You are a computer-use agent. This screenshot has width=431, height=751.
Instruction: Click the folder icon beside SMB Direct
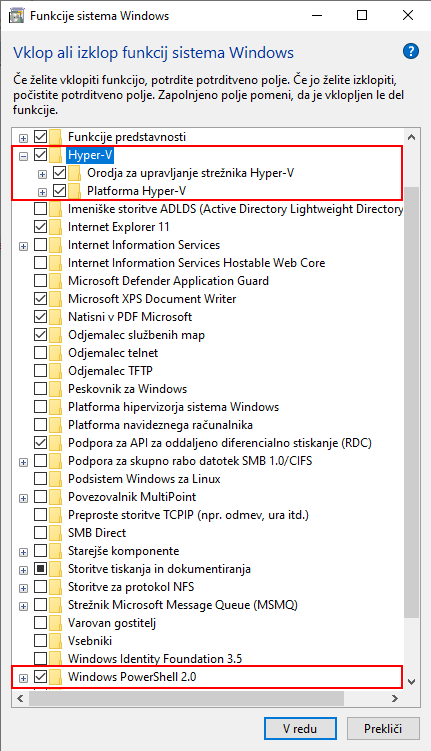[56, 533]
